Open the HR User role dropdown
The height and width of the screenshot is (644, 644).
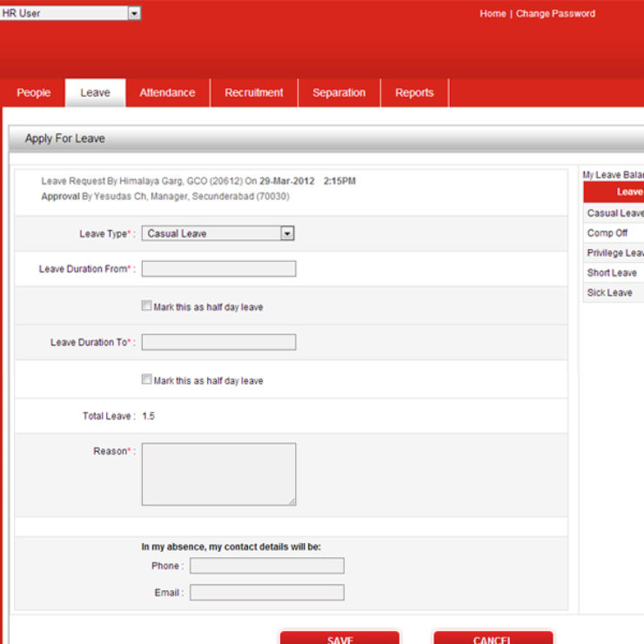[71, 13]
